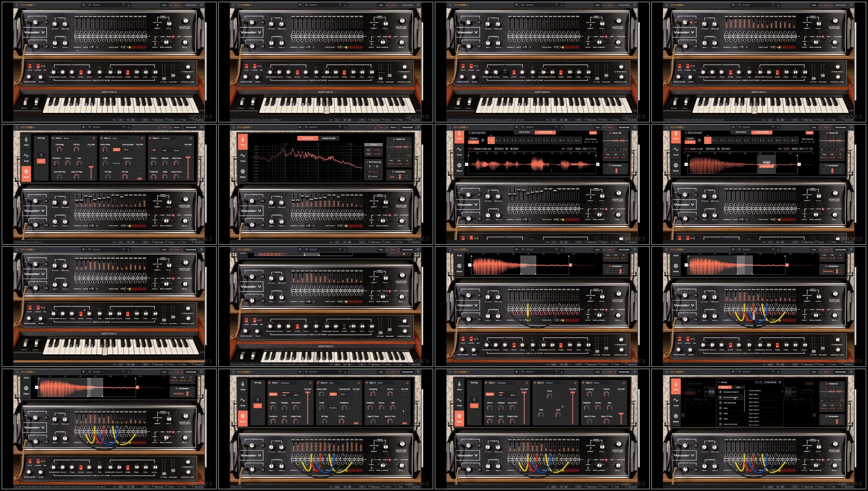This screenshot has width=868, height=491.
Task: Adjust the Drive knob of Effect 2 Overdrive
Action: coord(549,396)
